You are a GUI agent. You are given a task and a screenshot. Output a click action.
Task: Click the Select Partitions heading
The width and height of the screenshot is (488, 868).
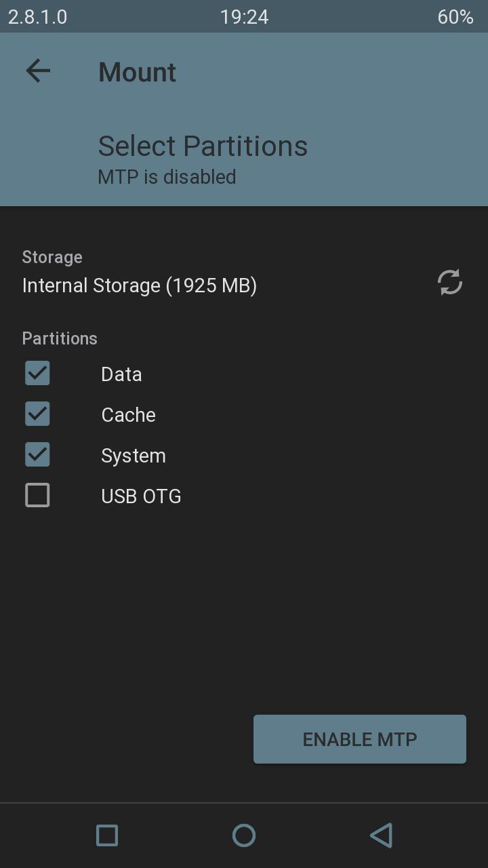pyautogui.click(x=203, y=146)
